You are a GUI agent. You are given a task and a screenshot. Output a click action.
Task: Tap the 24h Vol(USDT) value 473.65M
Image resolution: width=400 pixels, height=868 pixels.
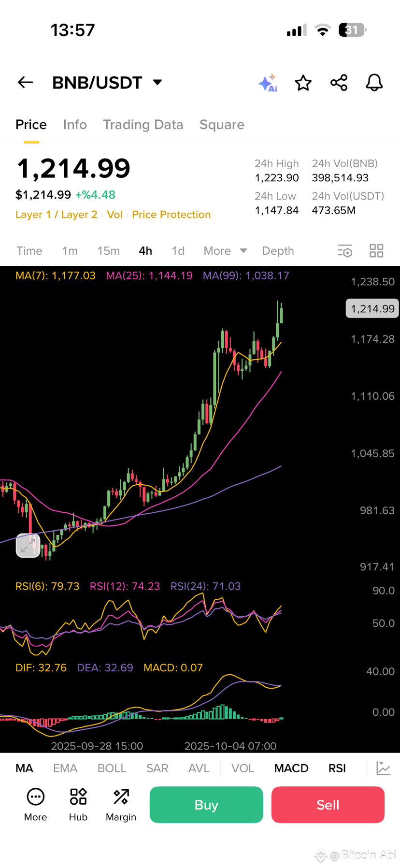334,210
